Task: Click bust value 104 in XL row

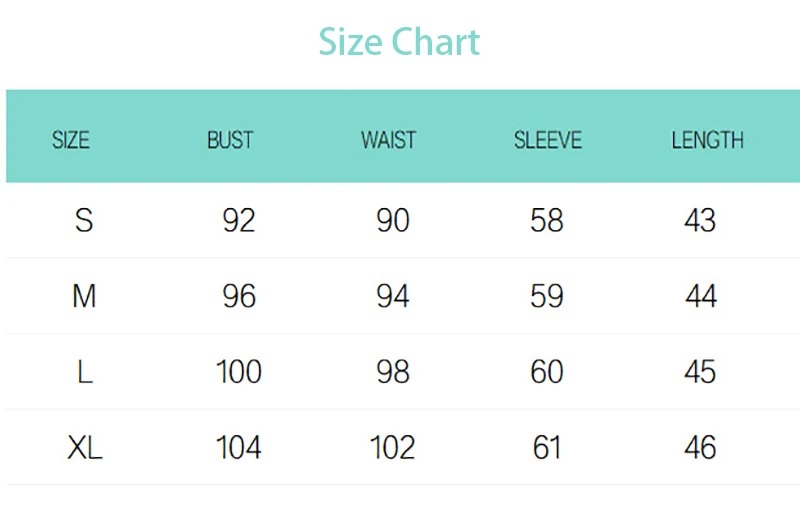Action: [x=239, y=447]
